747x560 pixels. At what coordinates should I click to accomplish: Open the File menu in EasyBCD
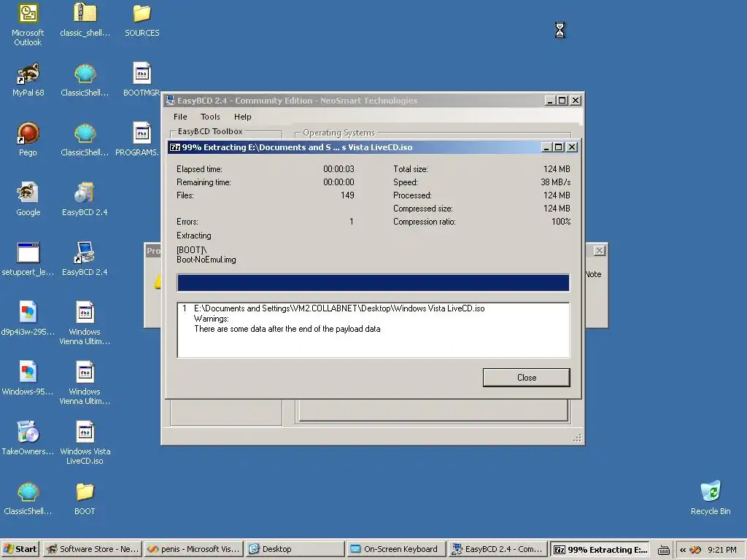tap(180, 117)
